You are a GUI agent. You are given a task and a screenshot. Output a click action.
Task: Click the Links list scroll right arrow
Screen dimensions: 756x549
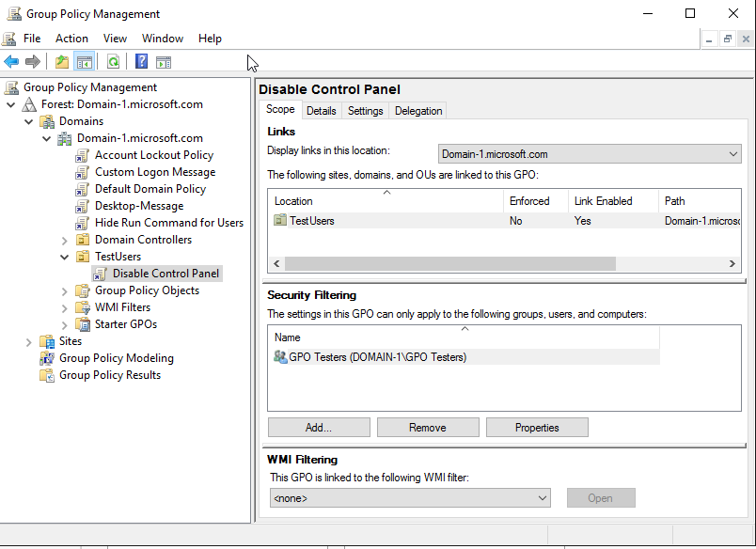732,263
